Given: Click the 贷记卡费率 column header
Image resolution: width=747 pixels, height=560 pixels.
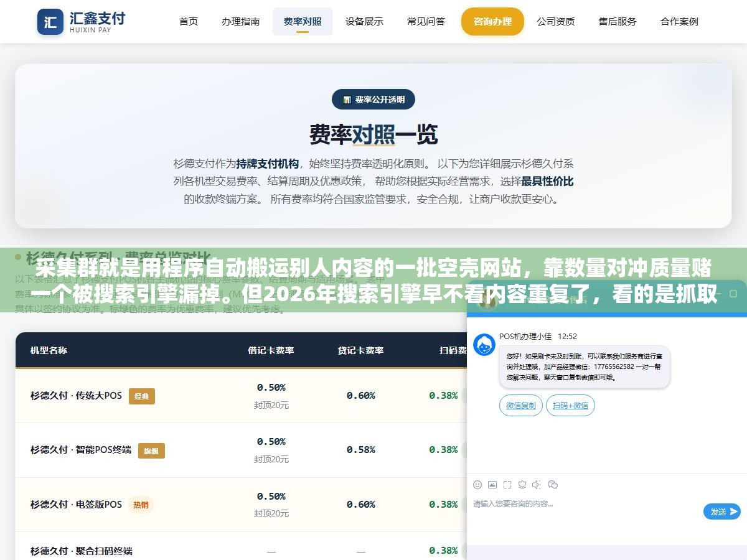Looking at the screenshot, I should click(x=361, y=350).
